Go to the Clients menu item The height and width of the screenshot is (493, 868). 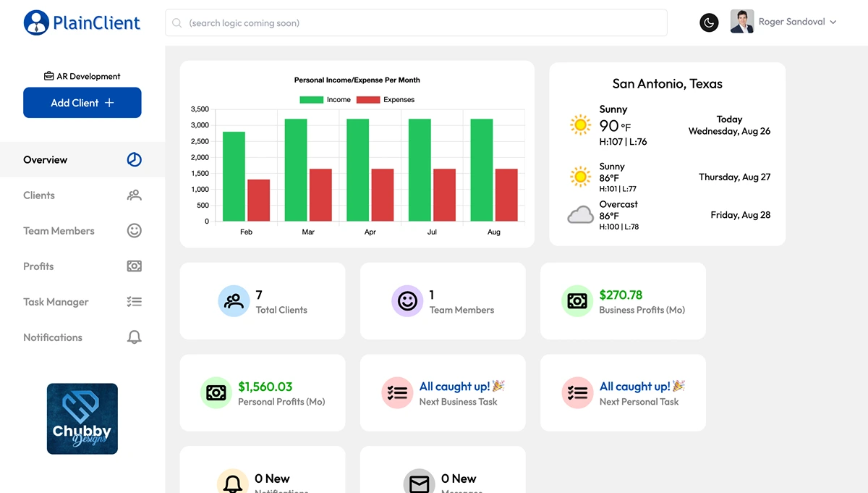click(x=82, y=195)
